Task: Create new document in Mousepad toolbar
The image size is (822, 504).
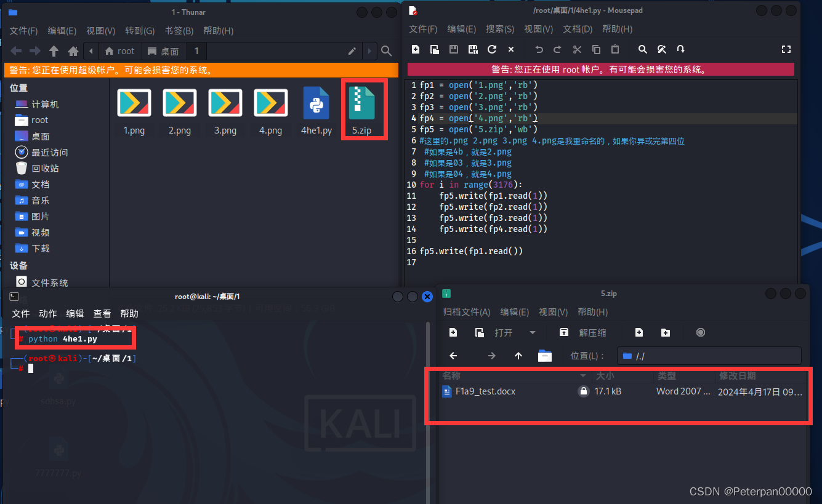Action: (x=416, y=49)
